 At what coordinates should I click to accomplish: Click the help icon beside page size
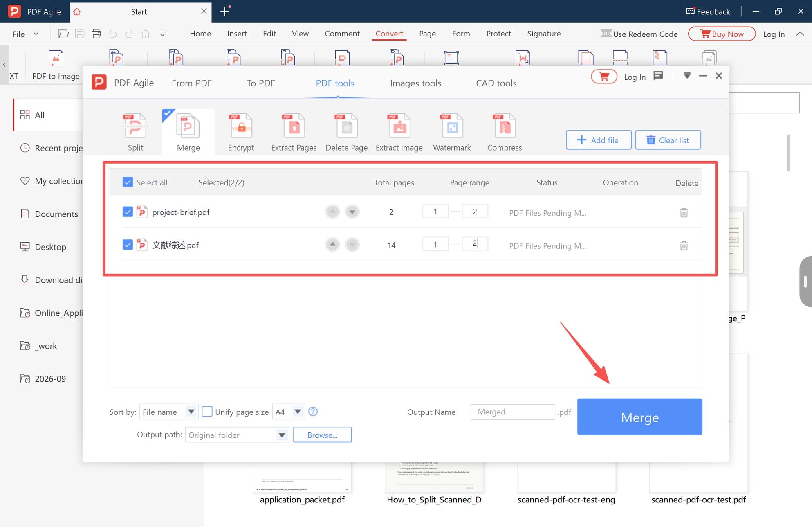pos(313,412)
